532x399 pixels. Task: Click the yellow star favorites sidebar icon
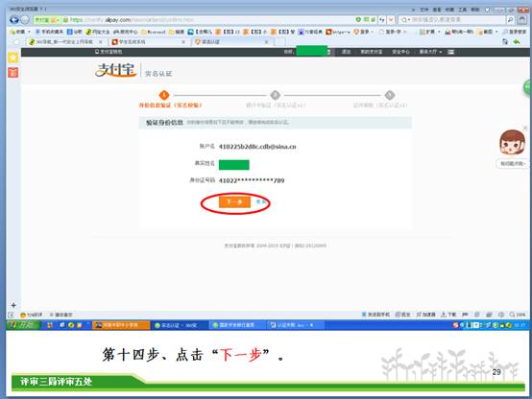tap(12, 58)
